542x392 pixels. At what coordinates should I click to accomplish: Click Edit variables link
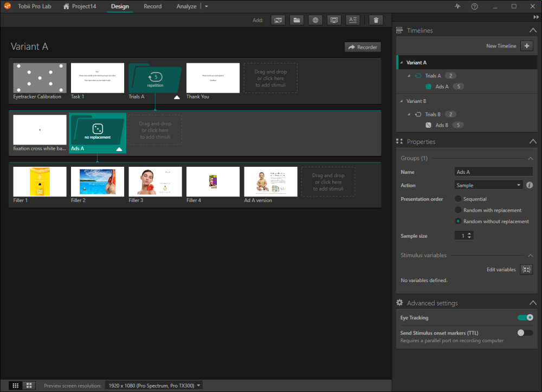coord(501,270)
